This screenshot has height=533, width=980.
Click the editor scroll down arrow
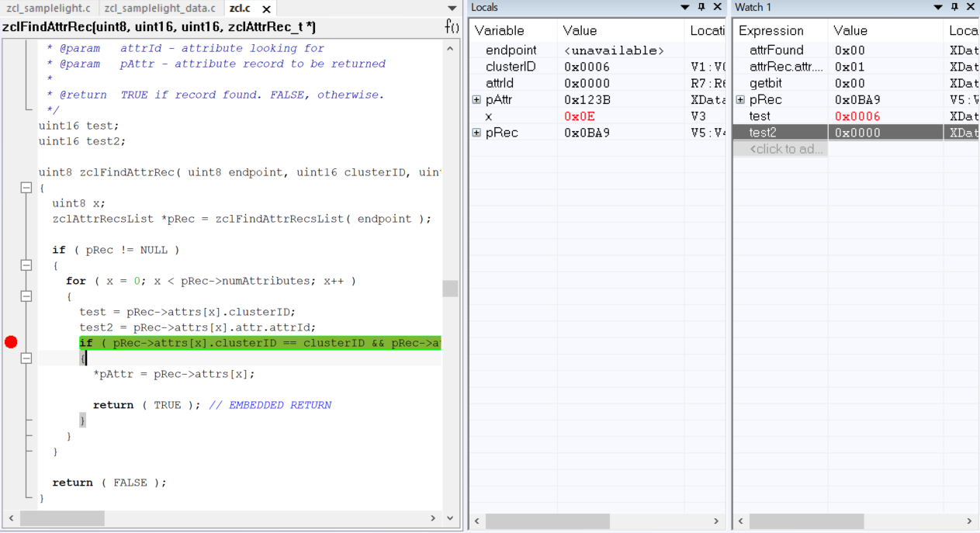pyautogui.click(x=450, y=517)
